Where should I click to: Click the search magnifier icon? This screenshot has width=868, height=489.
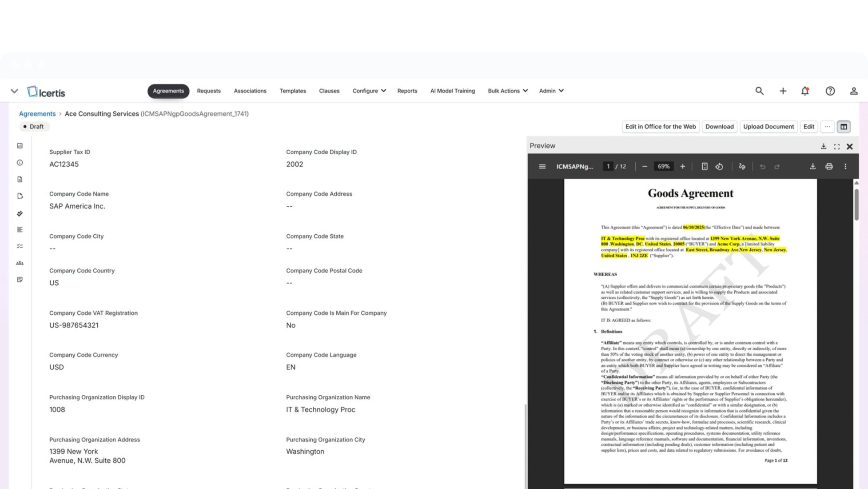click(759, 91)
